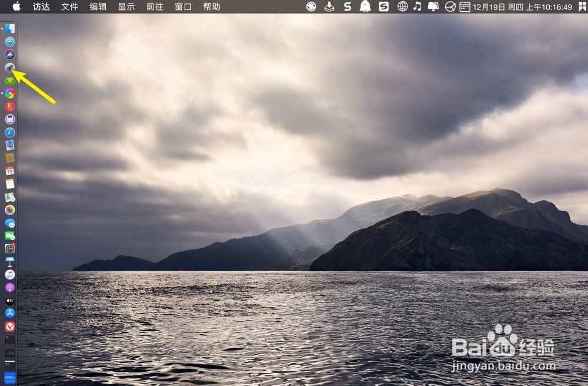Open Launchpad from the Dock
The height and width of the screenshot is (386, 588).
(9, 66)
